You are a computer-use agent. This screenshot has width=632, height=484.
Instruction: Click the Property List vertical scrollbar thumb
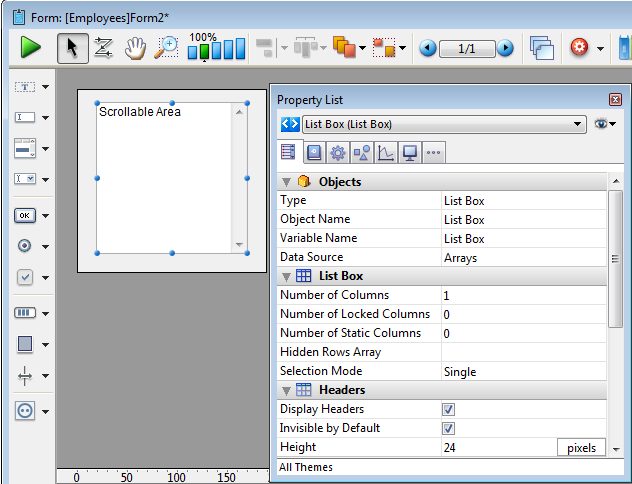tap(615, 260)
